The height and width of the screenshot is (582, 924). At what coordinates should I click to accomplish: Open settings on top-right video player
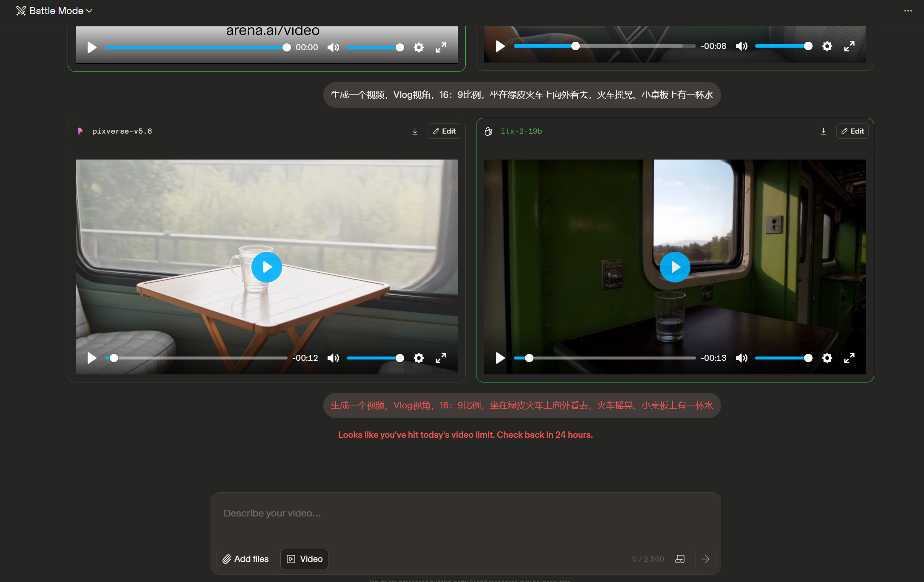827,46
